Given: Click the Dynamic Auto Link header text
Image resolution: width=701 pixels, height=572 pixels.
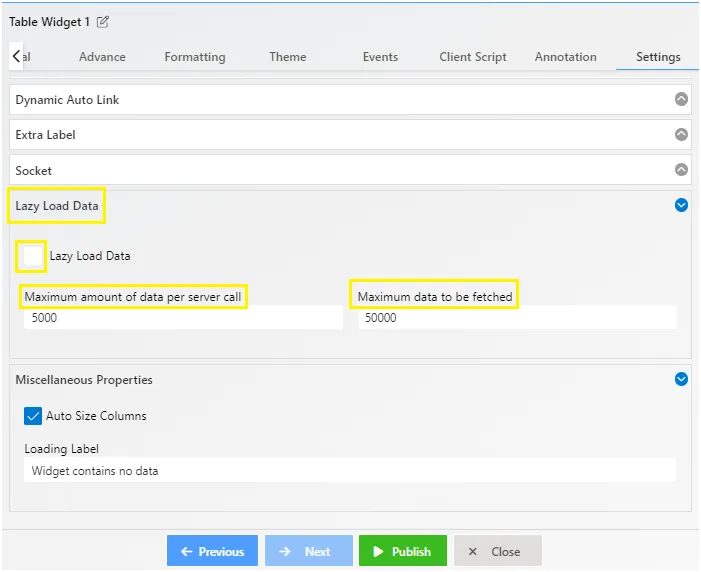Looking at the screenshot, I should tap(67, 100).
